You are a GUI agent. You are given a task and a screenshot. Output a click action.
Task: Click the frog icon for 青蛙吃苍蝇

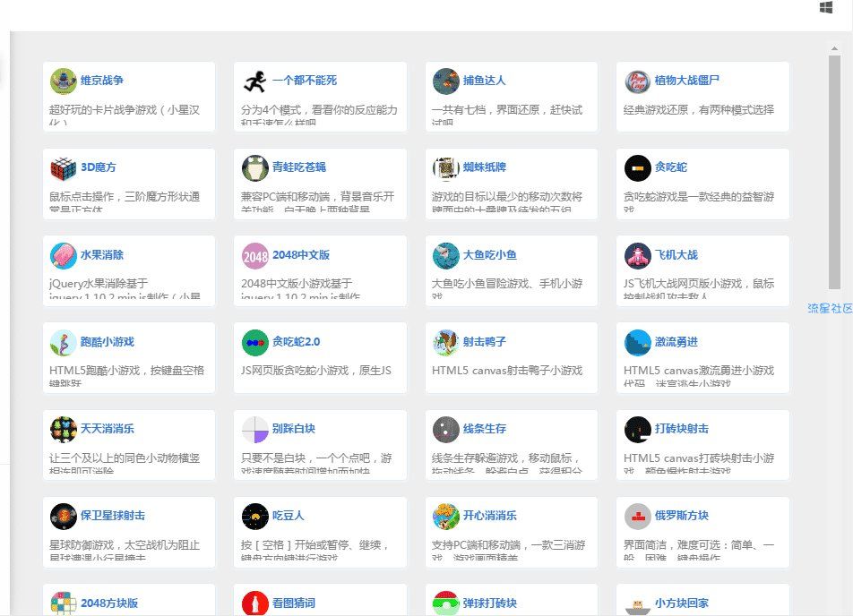(x=255, y=168)
